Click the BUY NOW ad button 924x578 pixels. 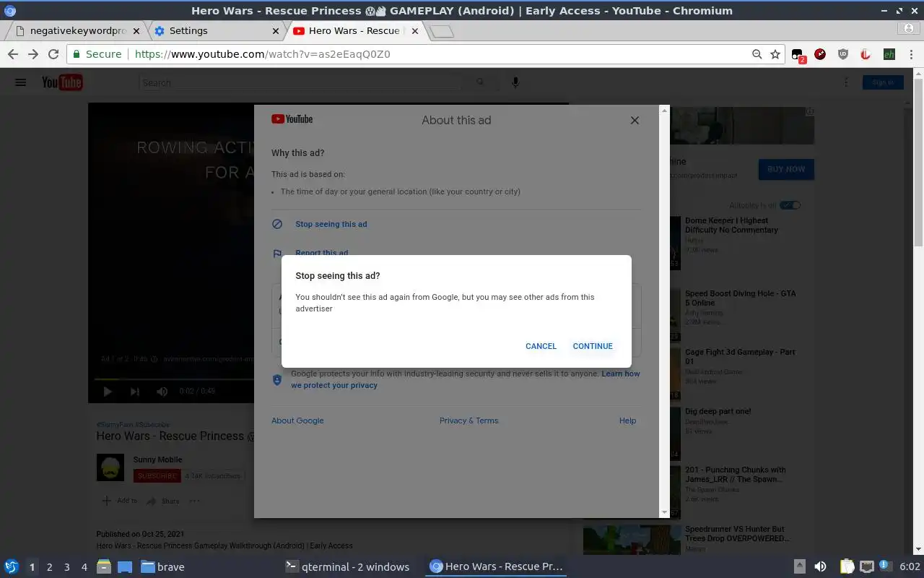click(x=786, y=169)
